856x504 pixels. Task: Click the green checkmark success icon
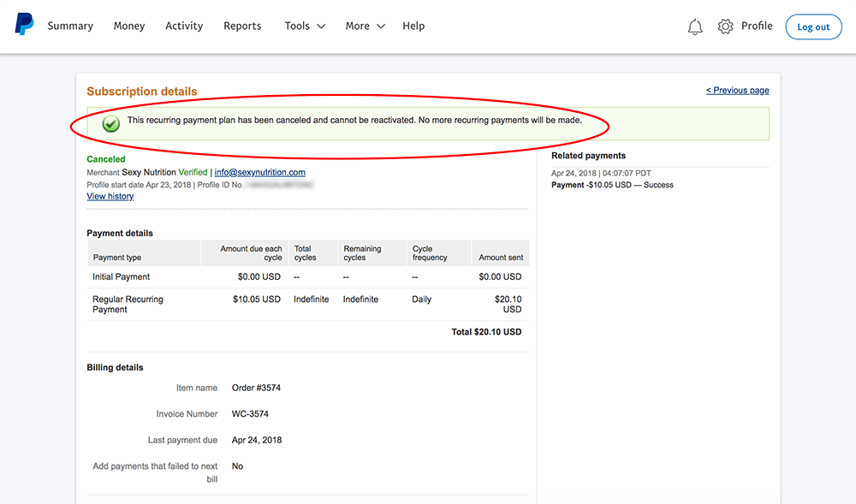pyautogui.click(x=110, y=124)
